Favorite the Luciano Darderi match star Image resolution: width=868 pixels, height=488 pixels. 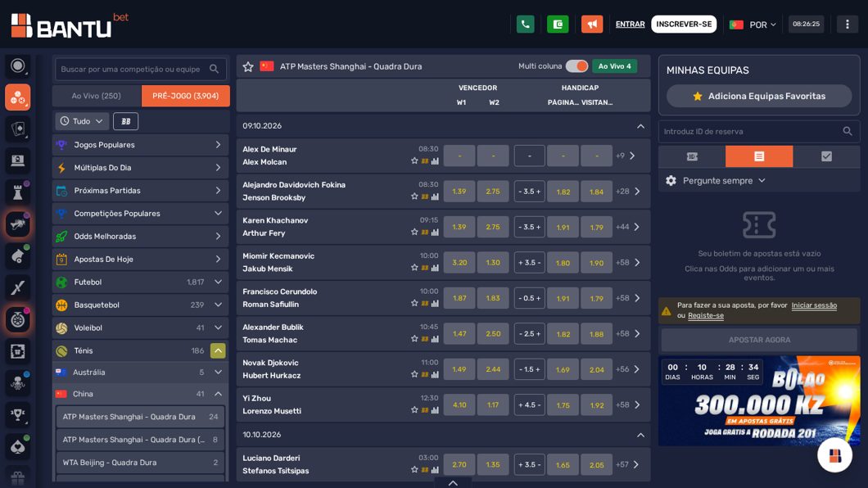pos(414,470)
